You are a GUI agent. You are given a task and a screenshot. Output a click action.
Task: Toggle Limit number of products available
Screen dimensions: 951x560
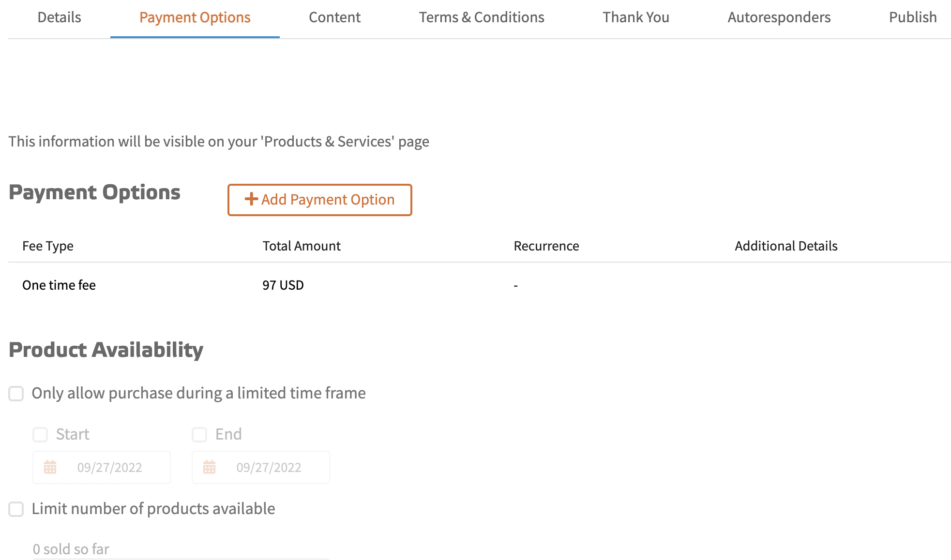(16, 509)
